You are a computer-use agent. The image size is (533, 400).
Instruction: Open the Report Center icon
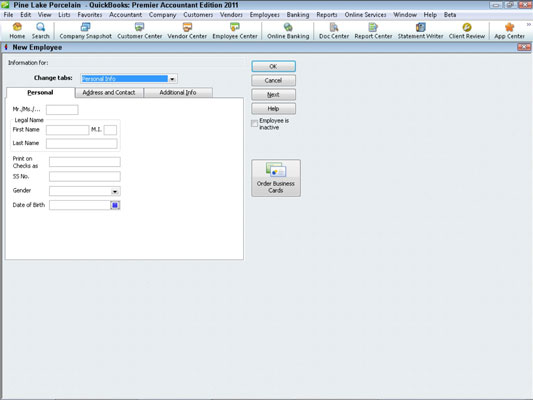tap(373, 27)
